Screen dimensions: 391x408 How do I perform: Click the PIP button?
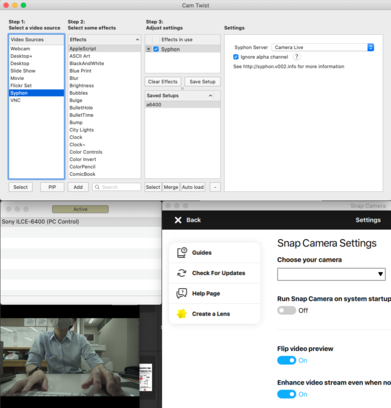(x=52, y=187)
